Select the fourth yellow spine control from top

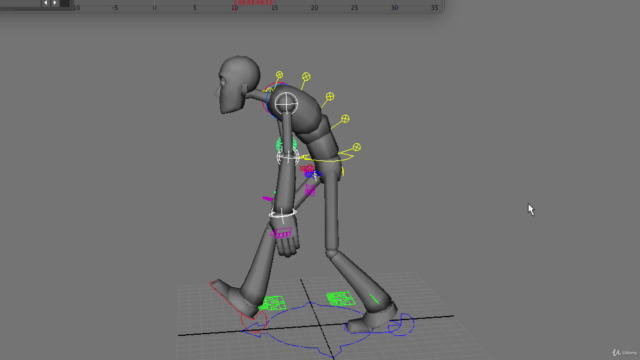tap(345, 119)
